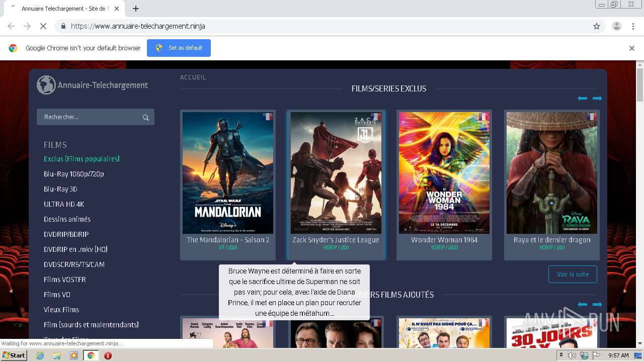The image size is (644, 362).
Task: Open Films VOSTFR category
Action: click(65, 280)
